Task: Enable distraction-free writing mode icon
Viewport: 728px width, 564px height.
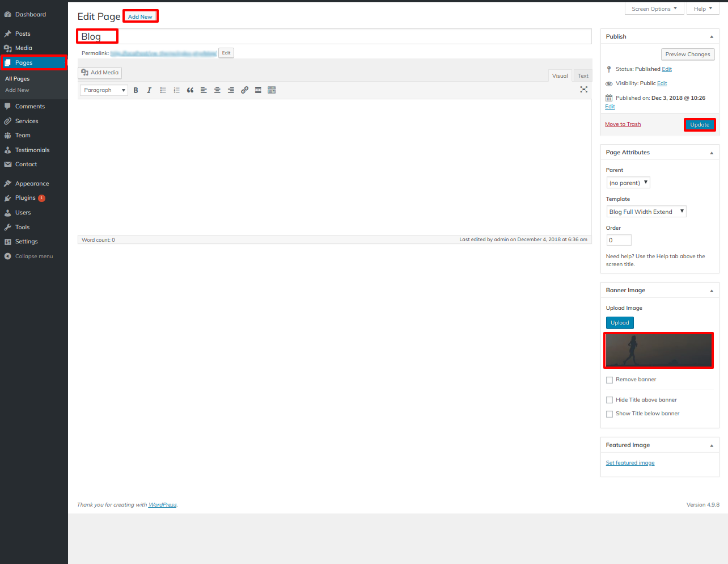Action: 583,90
